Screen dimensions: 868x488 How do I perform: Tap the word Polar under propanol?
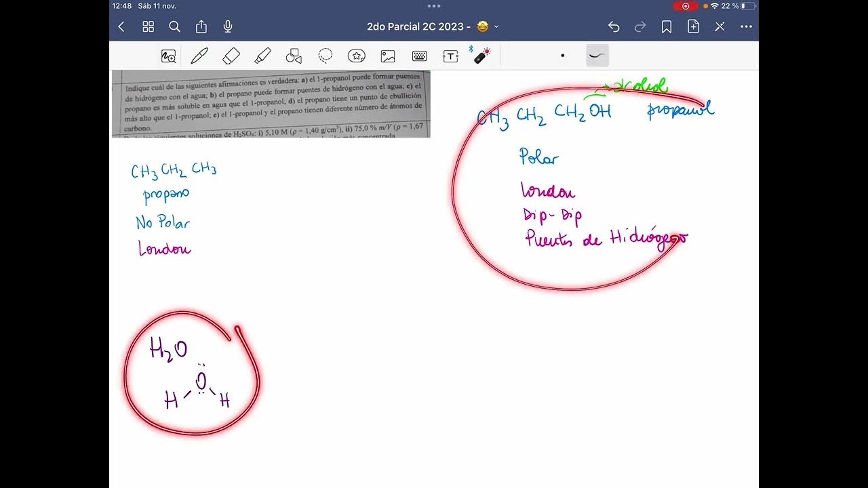click(539, 158)
